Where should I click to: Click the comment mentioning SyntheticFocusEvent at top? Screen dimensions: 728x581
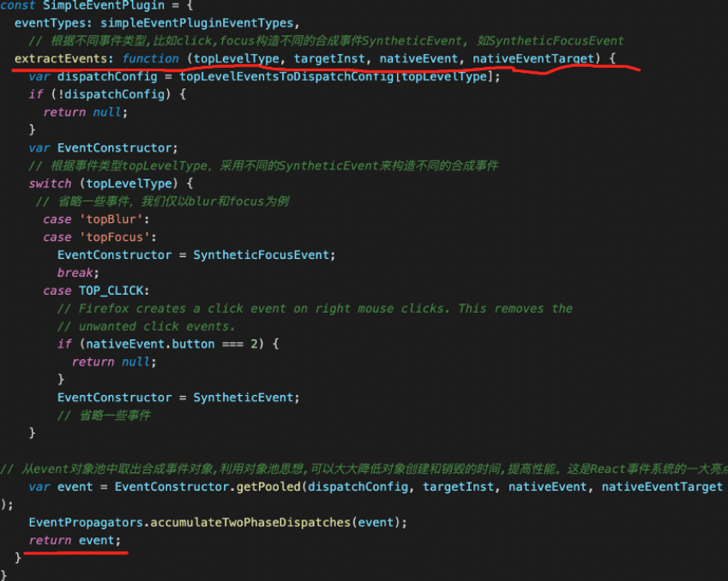(x=326, y=41)
